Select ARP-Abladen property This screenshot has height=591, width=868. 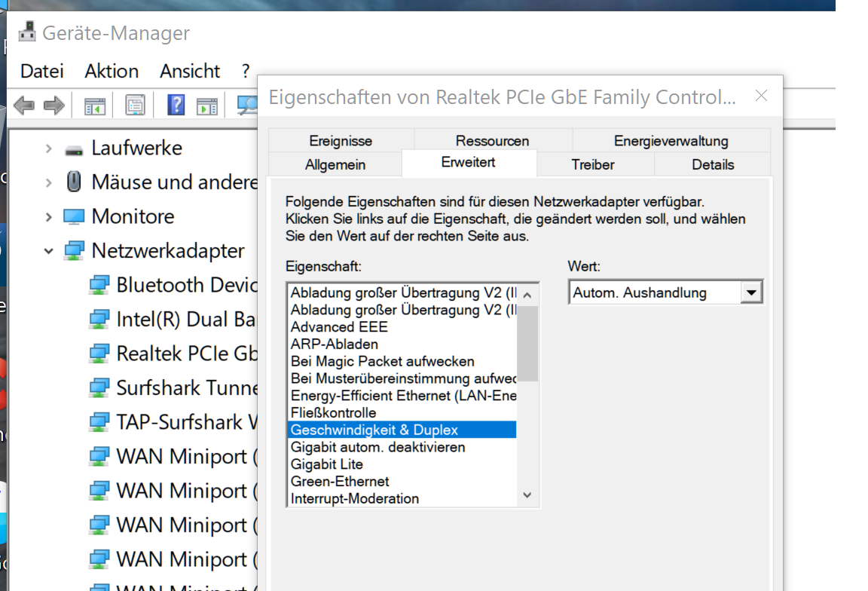tap(403, 344)
